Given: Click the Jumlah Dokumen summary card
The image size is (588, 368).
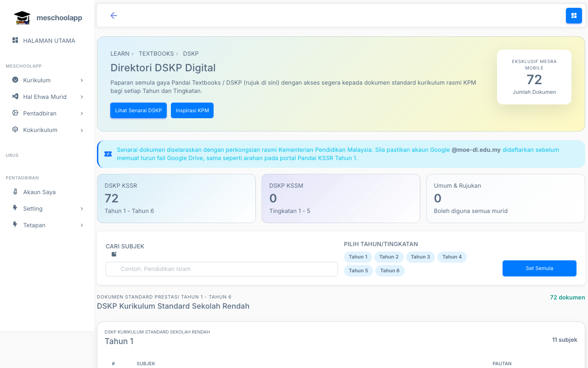Looking at the screenshot, I should tap(534, 77).
